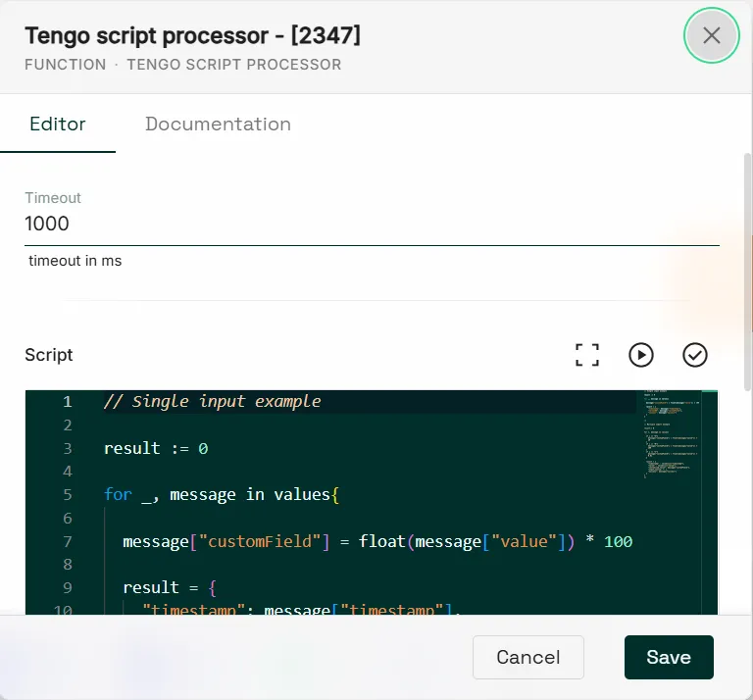The height and width of the screenshot is (700, 753).
Task: Click the 'FUNCTION · TENGO SCRIPT PROCESSOR' subtitle
Action: [x=183, y=65]
